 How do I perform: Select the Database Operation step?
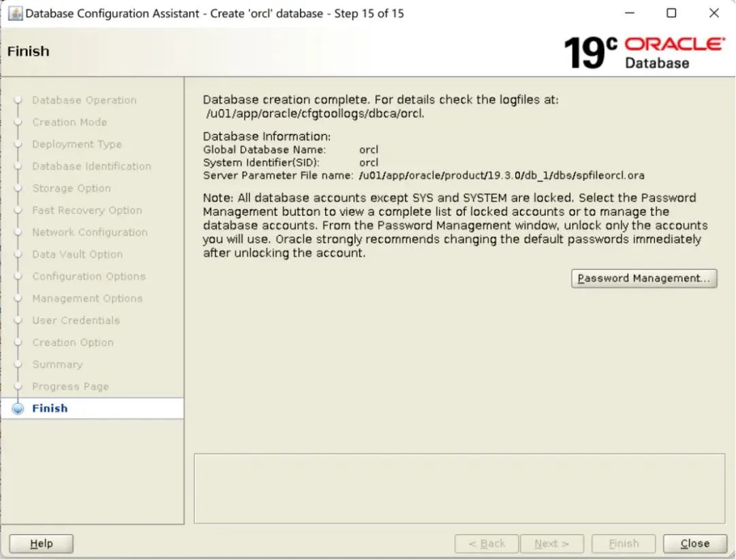coord(85,100)
